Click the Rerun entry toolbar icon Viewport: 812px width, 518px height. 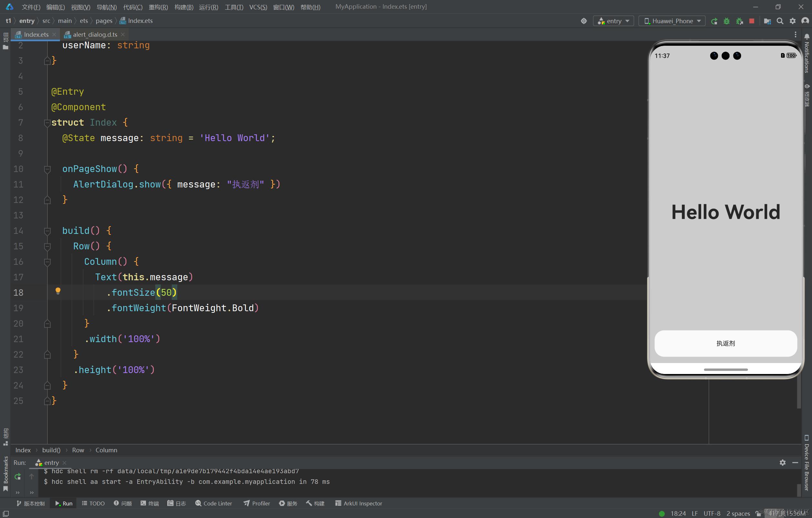point(714,21)
